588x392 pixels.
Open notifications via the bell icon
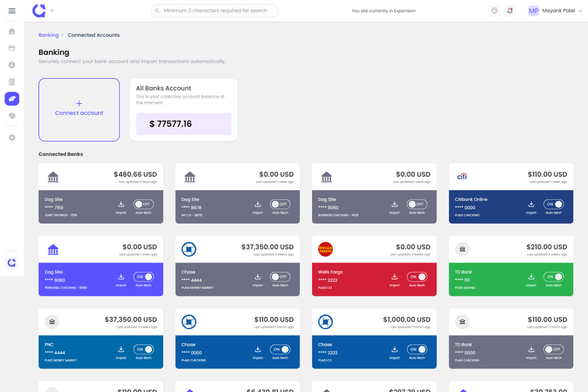[x=510, y=11]
